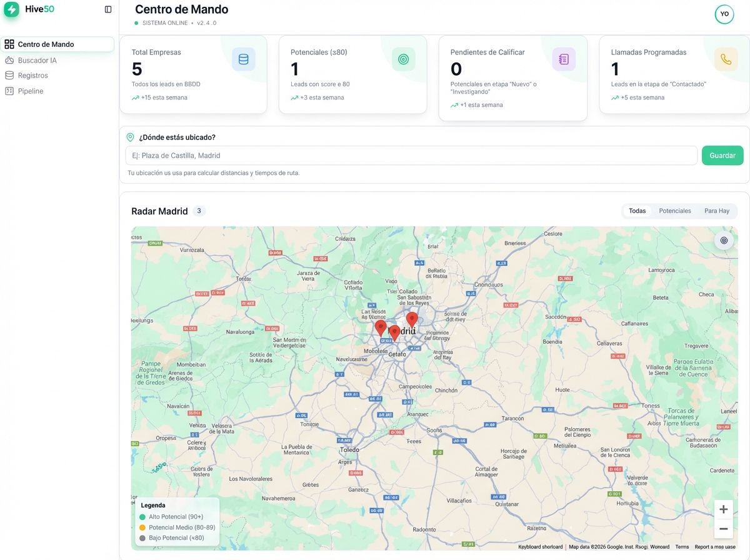Click the list icon on Pendientes de Calificar card

click(564, 59)
